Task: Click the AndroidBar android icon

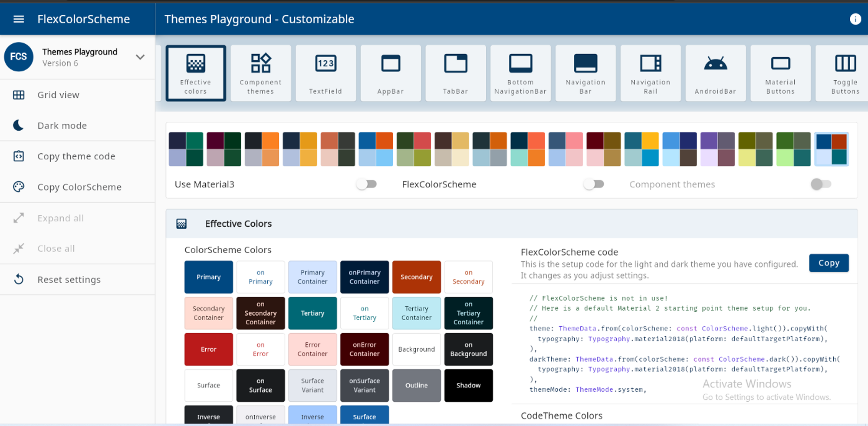Action: point(716,63)
